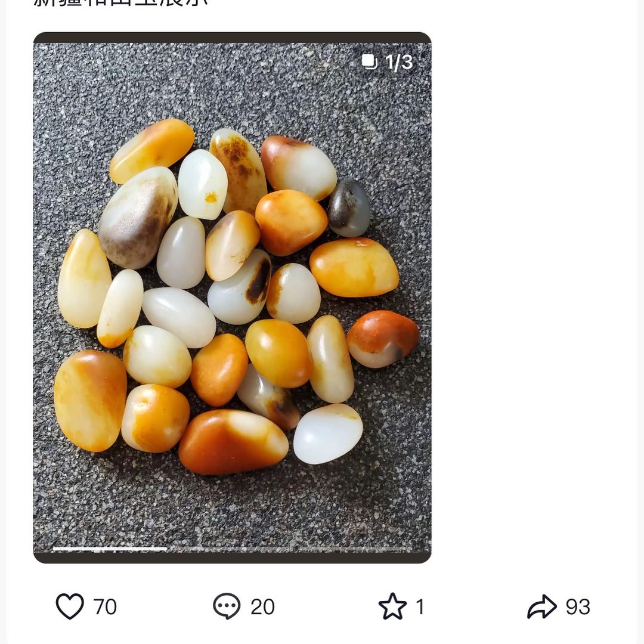Image resolution: width=644 pixels, height=644 pixels.
Task: Click the pure white pebble at the pile's bottom
Action: [327, 434]
